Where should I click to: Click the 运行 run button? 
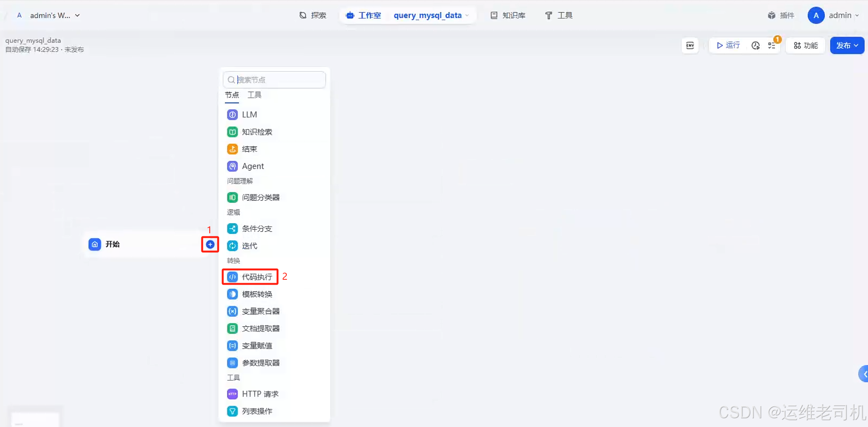[728, 46]
